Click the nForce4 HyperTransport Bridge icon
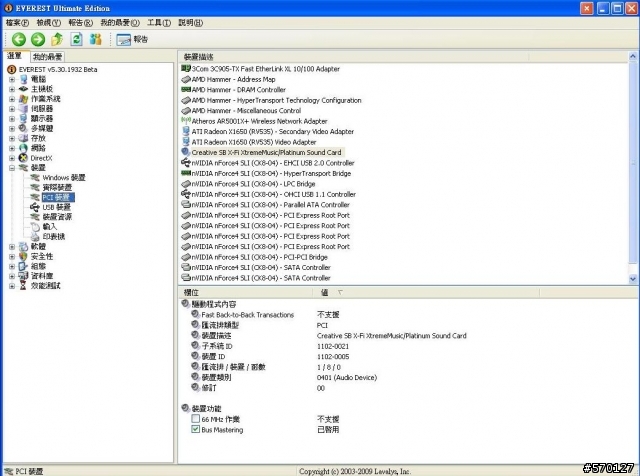Screen dimensions: 640x476 (x=186, y=173)
